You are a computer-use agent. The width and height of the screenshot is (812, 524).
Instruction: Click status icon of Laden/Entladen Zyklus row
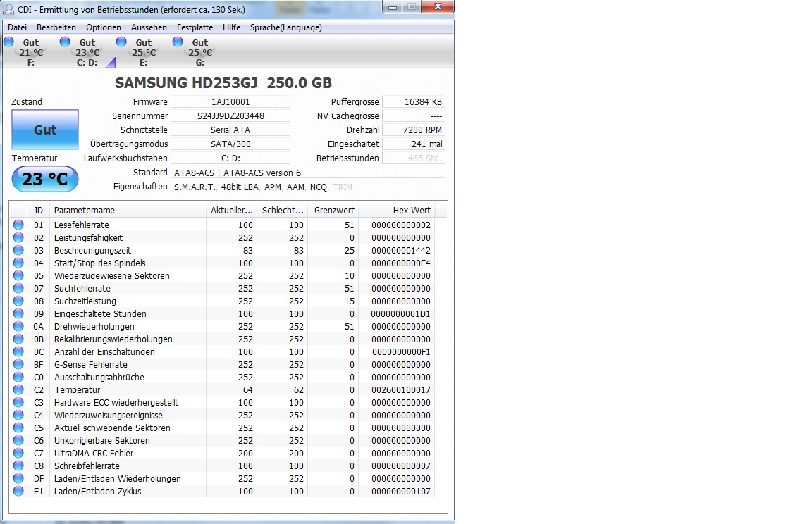click(18, 491)
